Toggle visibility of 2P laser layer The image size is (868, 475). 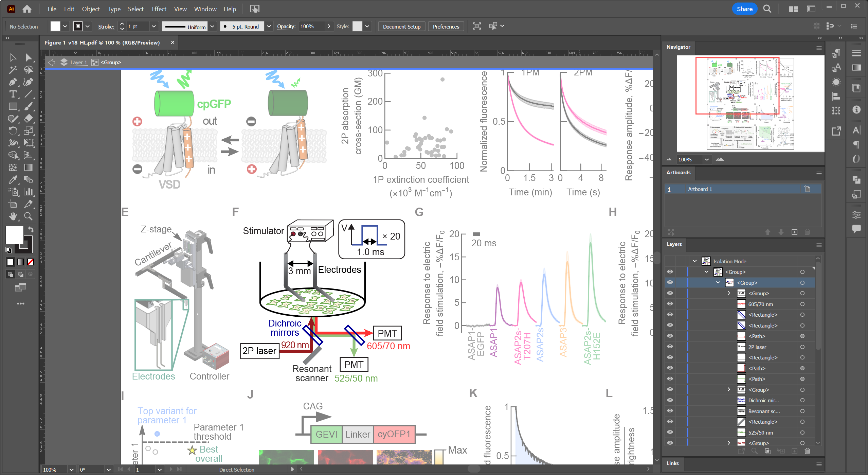pyautogui.click(x=670, y=347)
